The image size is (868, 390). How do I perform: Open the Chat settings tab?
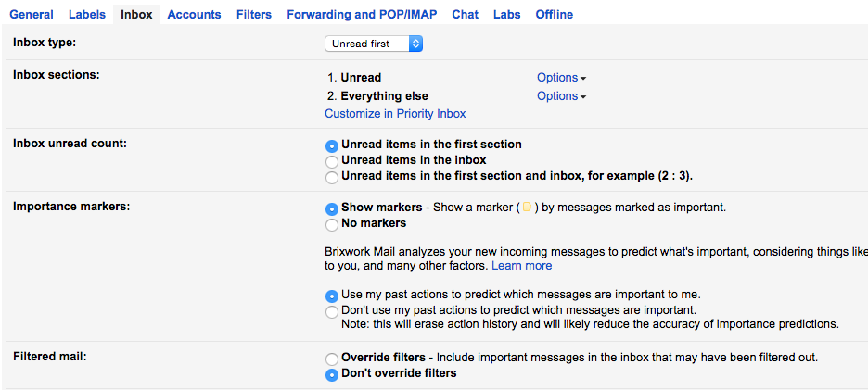(x=466, y=15)
